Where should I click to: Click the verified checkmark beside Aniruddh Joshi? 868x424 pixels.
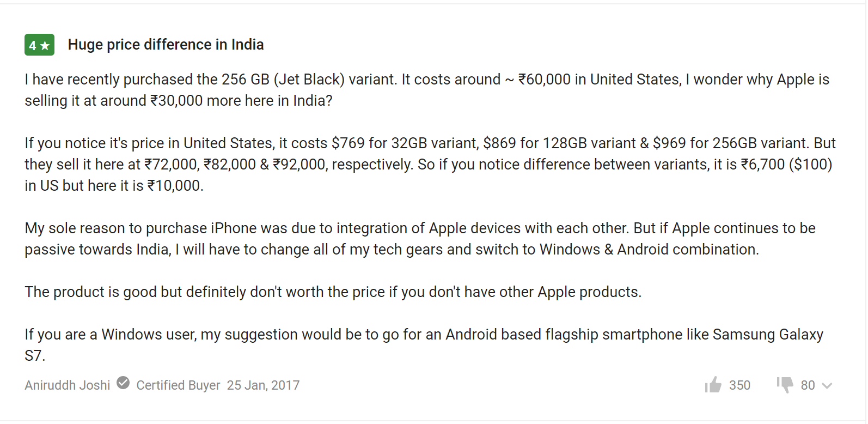click(x=124, y=383)
